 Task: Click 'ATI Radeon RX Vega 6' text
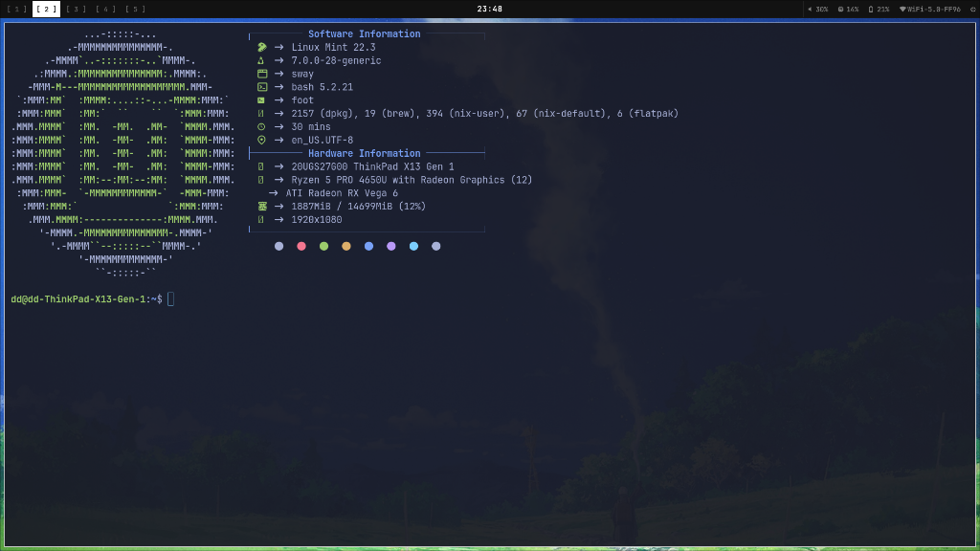(342, 193)
